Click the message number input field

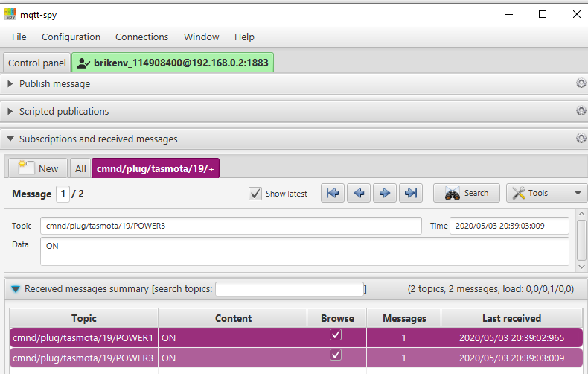click(63, 194)
